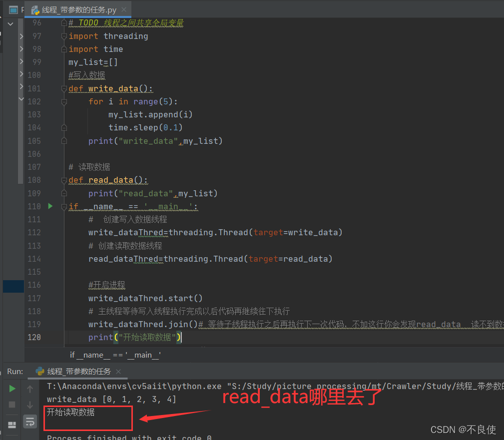The width and height of the screenshot is (504, 440).
Task: Click the restore layout icon in the Run panel
Action: (12, 425)
